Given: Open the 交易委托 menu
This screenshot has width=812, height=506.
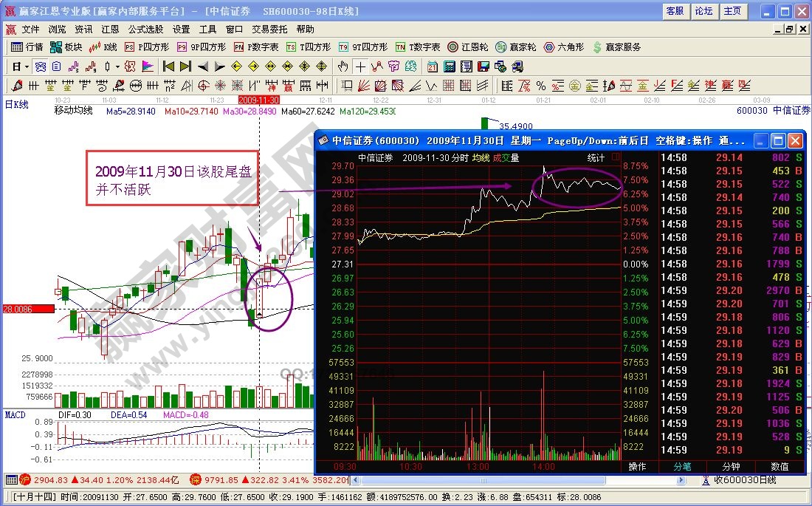Looking at the screenshot, I should coord(269,30).
